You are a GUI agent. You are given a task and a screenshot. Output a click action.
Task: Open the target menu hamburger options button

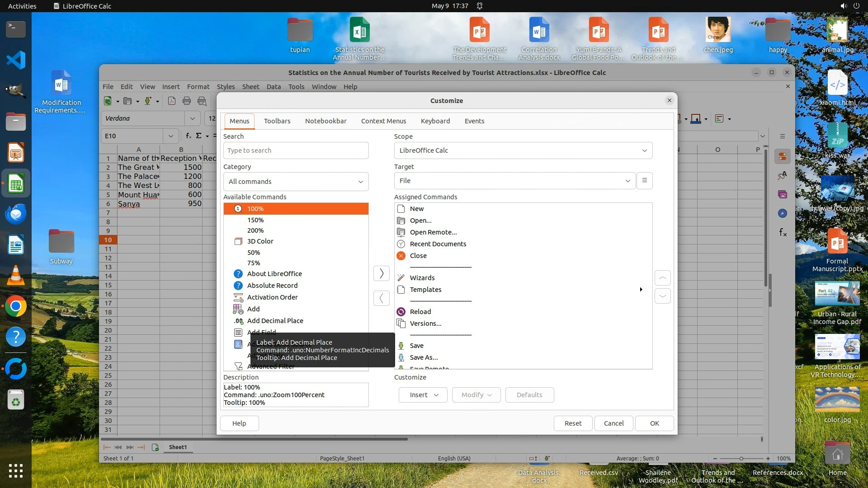(645, 181)
